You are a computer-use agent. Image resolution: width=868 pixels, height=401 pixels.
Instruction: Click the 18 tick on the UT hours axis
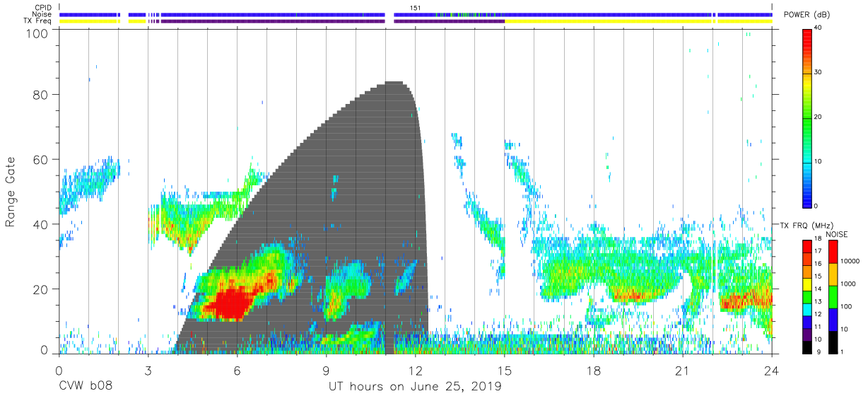tap(594, 371)
